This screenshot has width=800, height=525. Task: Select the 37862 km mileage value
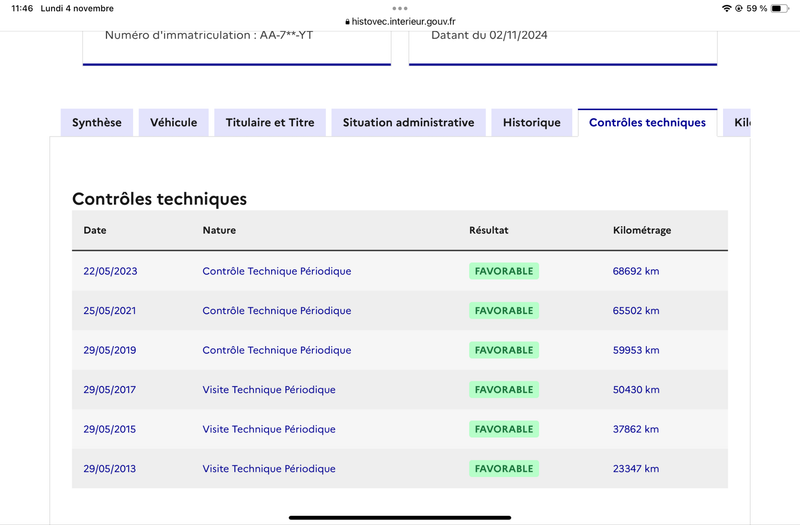(x=636, y=429)
